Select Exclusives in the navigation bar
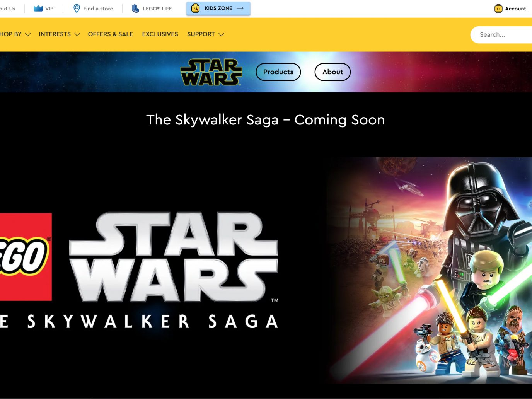Screen dimensions: 532x399 pos(160,34)
